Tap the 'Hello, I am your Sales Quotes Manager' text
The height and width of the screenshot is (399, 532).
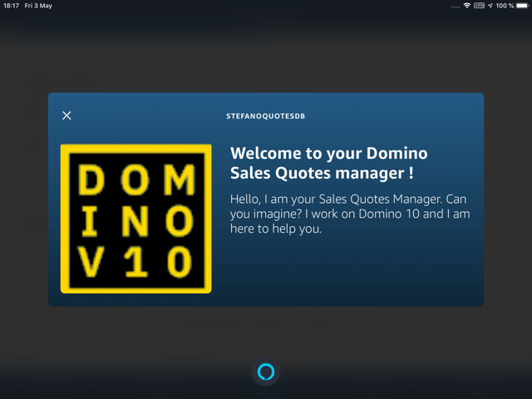350,214
